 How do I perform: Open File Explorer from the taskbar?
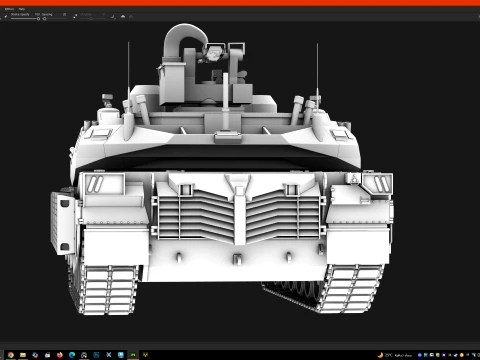click(23, 355)
